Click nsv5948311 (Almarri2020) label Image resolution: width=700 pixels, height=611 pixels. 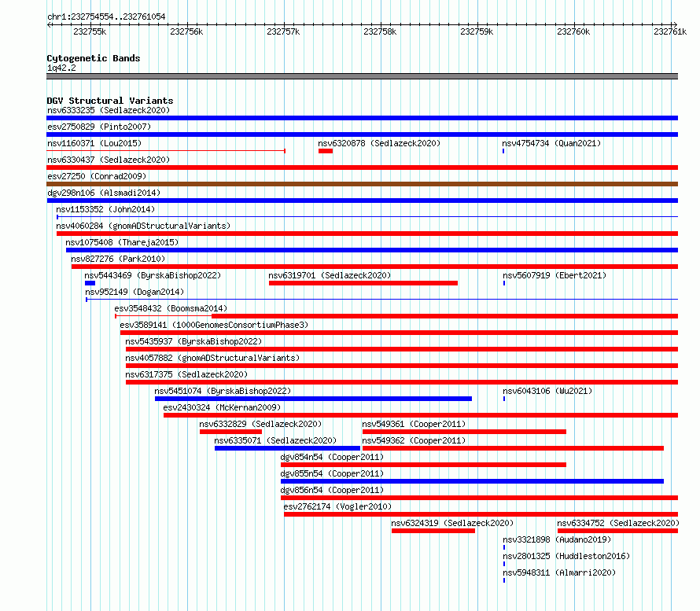[x=559, y=572]
